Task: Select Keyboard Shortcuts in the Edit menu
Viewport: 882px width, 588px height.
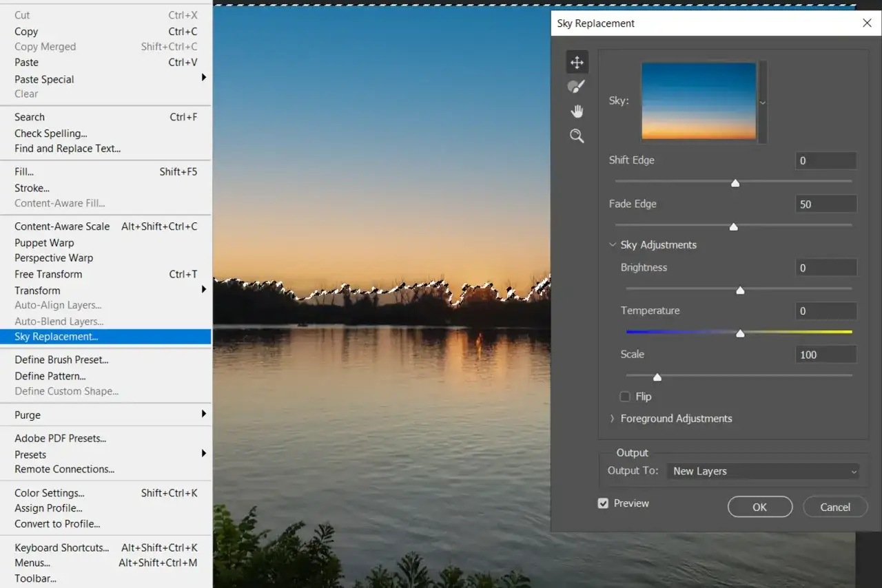Action: click(x=61, y=547)
